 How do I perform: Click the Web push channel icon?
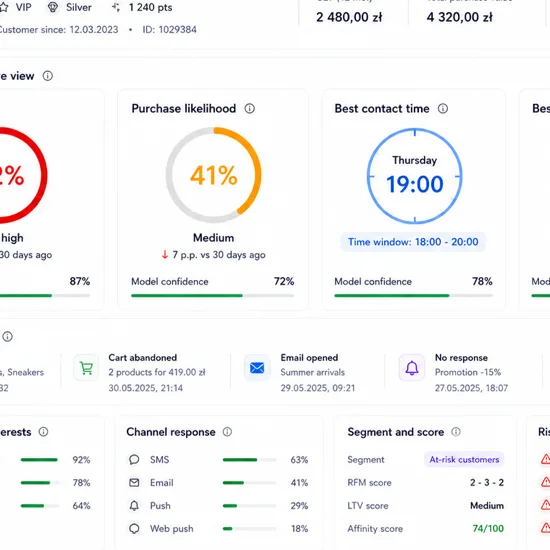(x=134, y=529)
